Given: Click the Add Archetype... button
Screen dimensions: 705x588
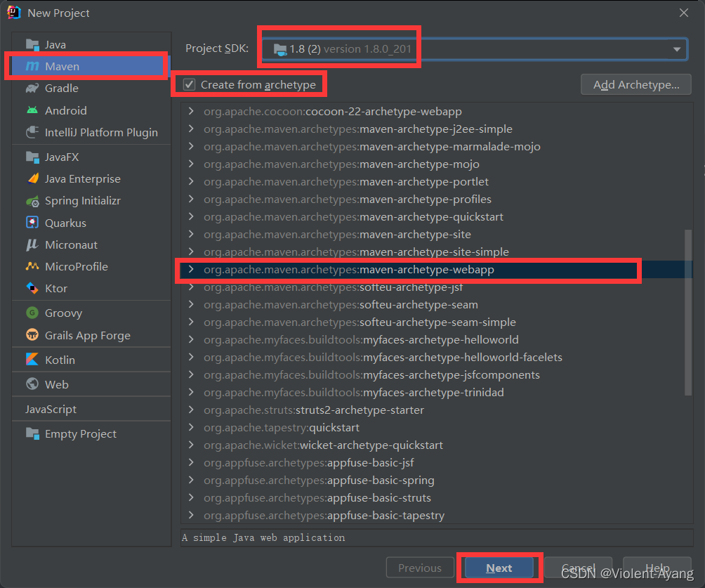Looking at the screenshot, I should pos(635,84).
